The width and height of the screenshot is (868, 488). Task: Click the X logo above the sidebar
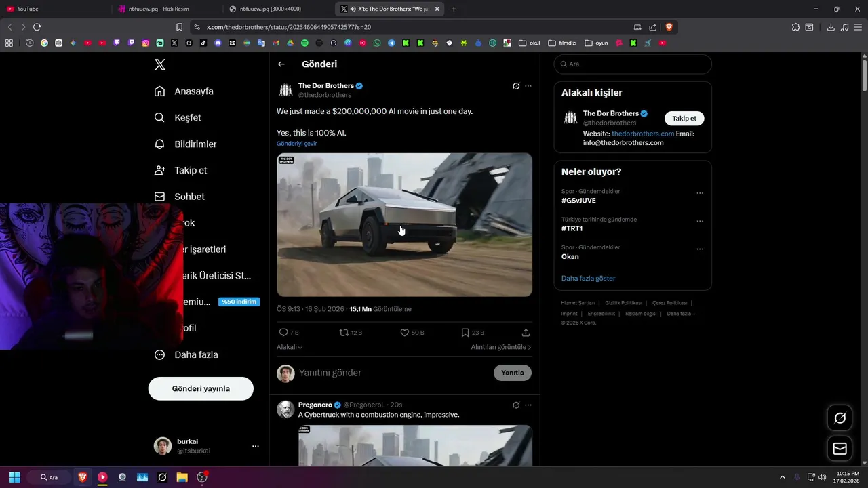point(159,64)
